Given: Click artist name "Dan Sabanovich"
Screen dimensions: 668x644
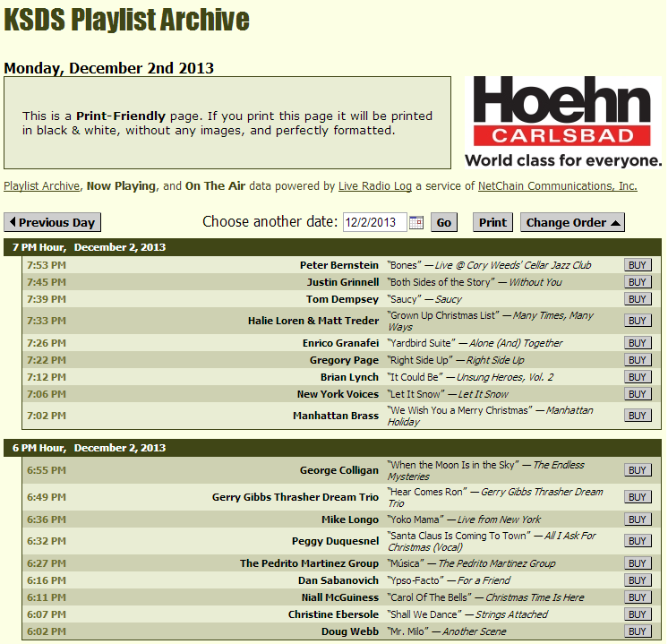Looking at the screenshot, I should pos(338,580).
